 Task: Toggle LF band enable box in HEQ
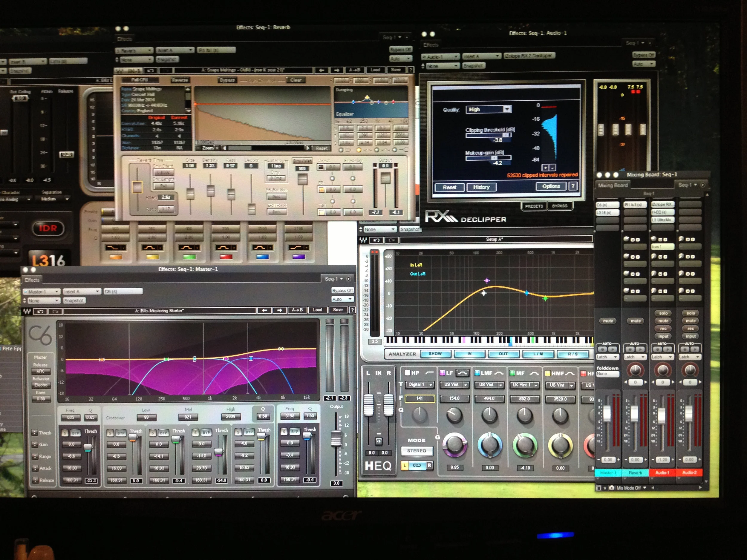pos(442,373)
